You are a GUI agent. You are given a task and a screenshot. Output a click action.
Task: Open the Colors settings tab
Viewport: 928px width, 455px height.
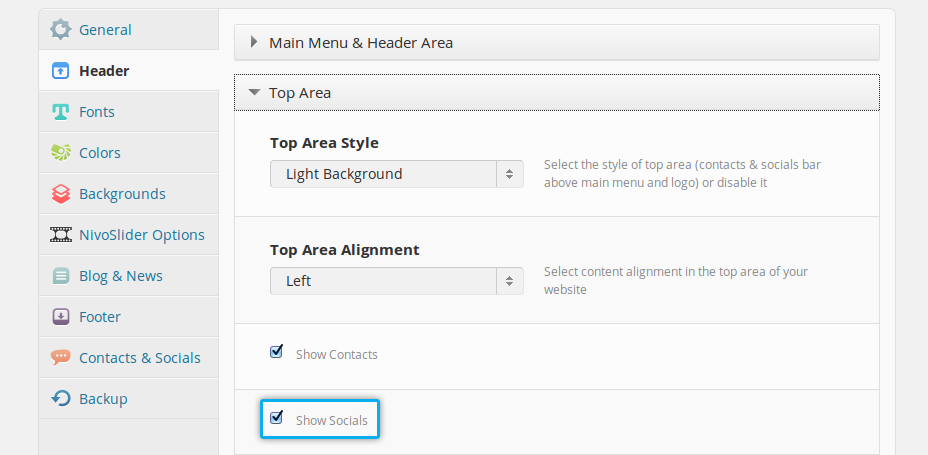(100, 153)
